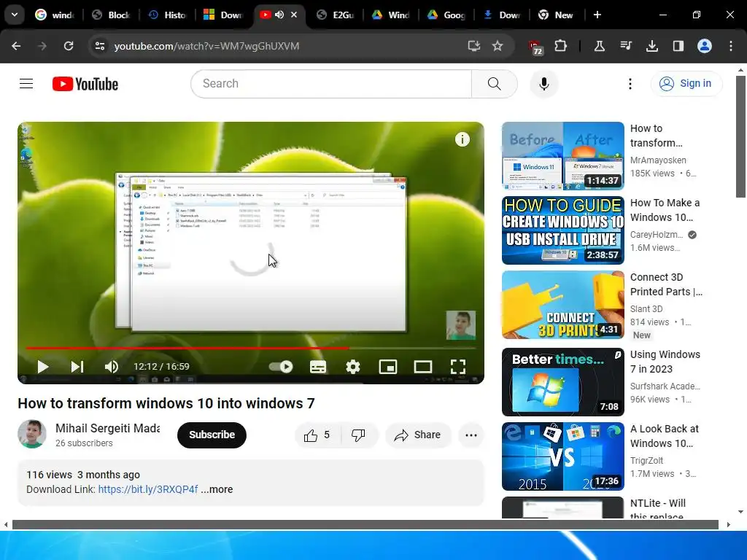Viewport: 747px width, 560px height.
Task: Open Connect 3D Printed Parts video
Action: click(x=562, y=305)
